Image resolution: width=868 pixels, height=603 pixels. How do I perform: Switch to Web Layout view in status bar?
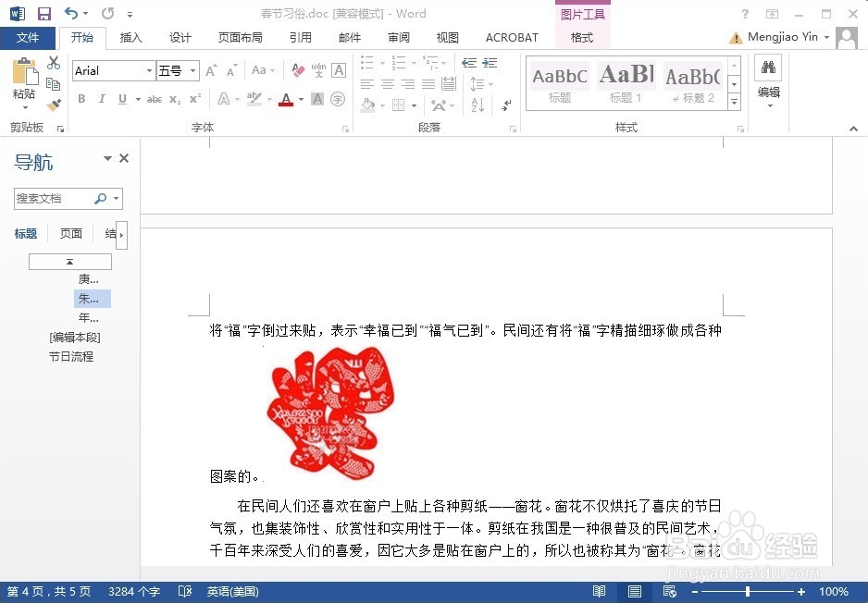point(669,591)
